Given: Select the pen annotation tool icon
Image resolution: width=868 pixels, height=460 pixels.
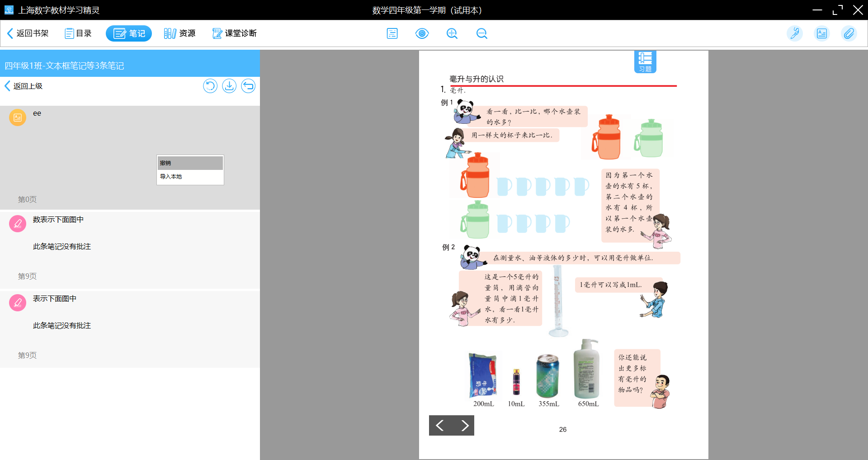Looking at the screenshot, I should [x=794, y=33].
